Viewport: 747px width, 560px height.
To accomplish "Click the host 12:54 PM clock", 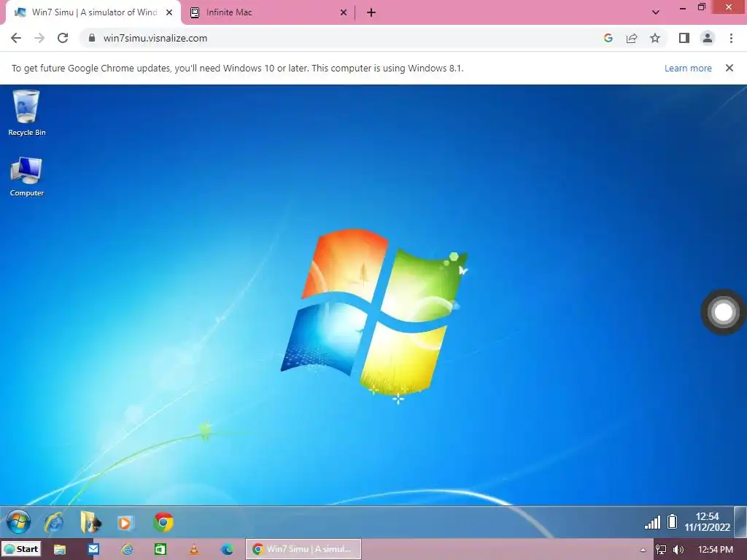I will click(x=715, y=550).
